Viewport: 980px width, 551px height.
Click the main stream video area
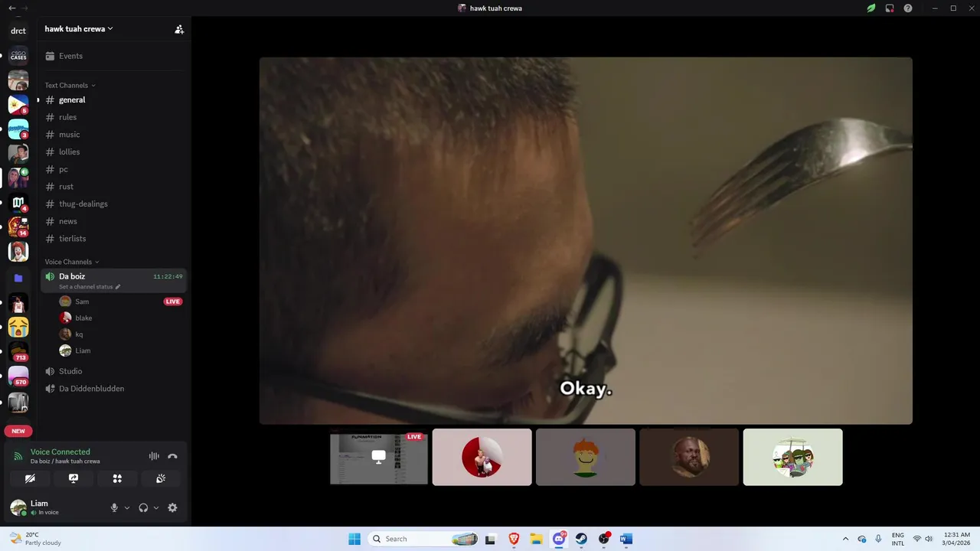pos(586,240)
